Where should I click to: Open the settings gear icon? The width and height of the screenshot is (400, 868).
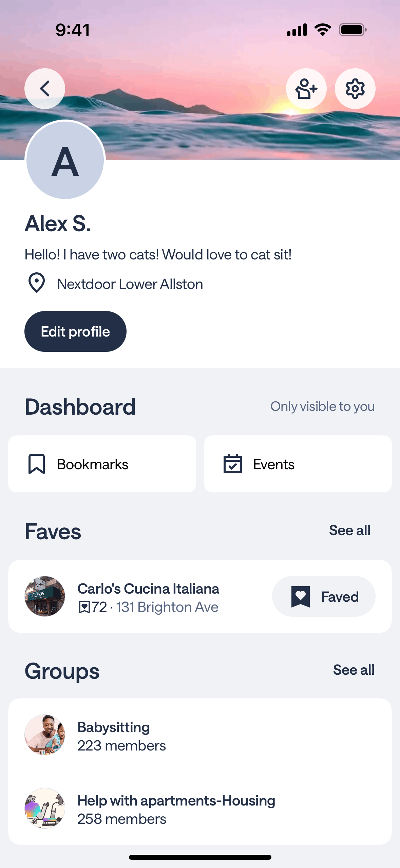[355, 89]
